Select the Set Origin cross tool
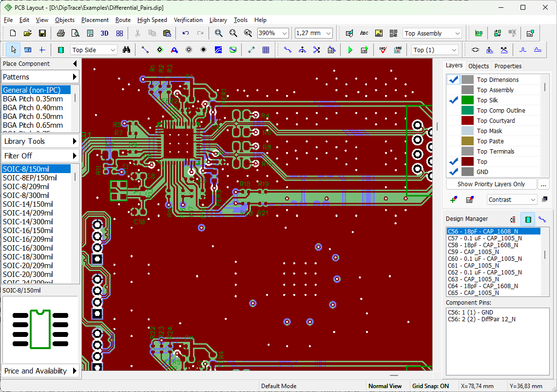This screenshot has width=557, height=392. point(42,50)
